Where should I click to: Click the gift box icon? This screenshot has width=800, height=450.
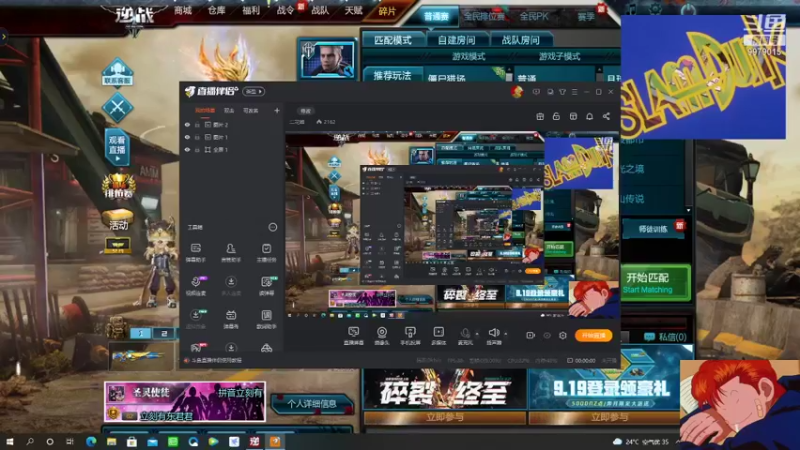click(x=540, y=116)
